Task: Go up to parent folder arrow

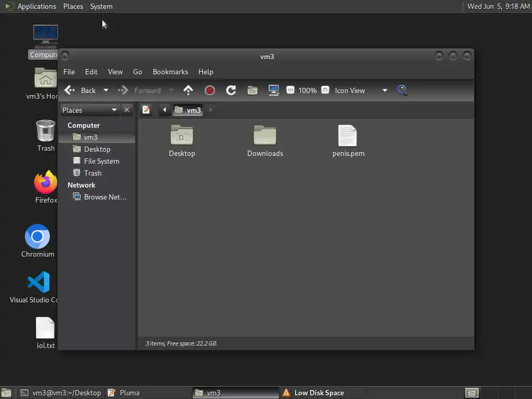Action: (x=188, y=90)
